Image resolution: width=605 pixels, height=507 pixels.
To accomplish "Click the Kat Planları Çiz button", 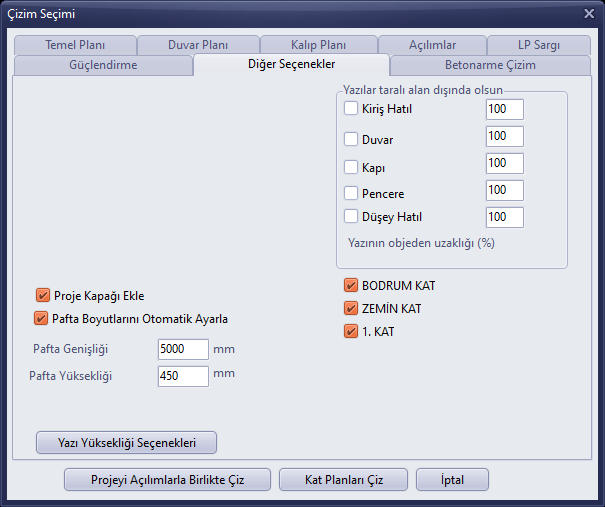I will pyautogui.click(x=343, y=480).
